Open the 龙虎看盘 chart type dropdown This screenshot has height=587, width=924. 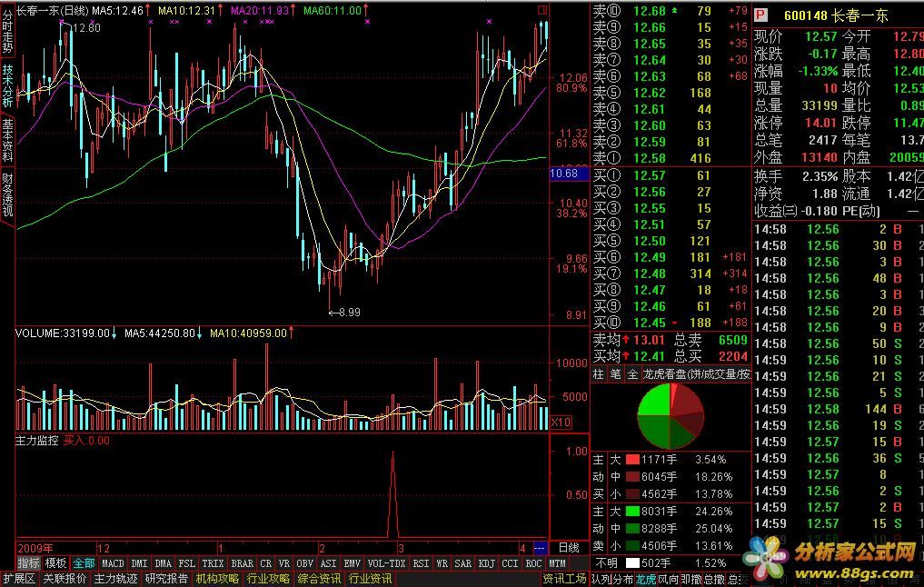click(696, 373)
